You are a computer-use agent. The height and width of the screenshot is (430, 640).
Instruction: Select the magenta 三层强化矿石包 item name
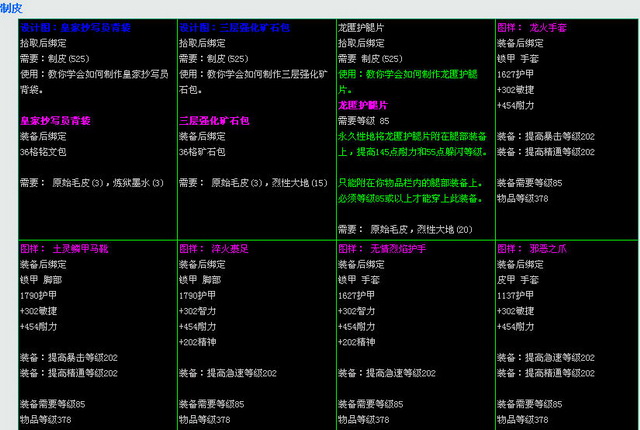pyautogui.click(x=213, y=120)
